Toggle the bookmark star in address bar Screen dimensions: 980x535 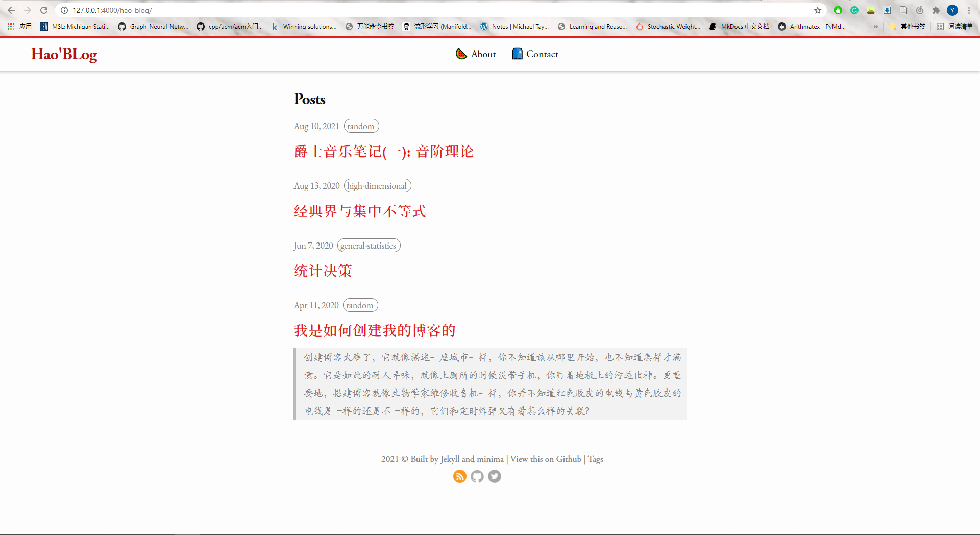pos(818,10)
